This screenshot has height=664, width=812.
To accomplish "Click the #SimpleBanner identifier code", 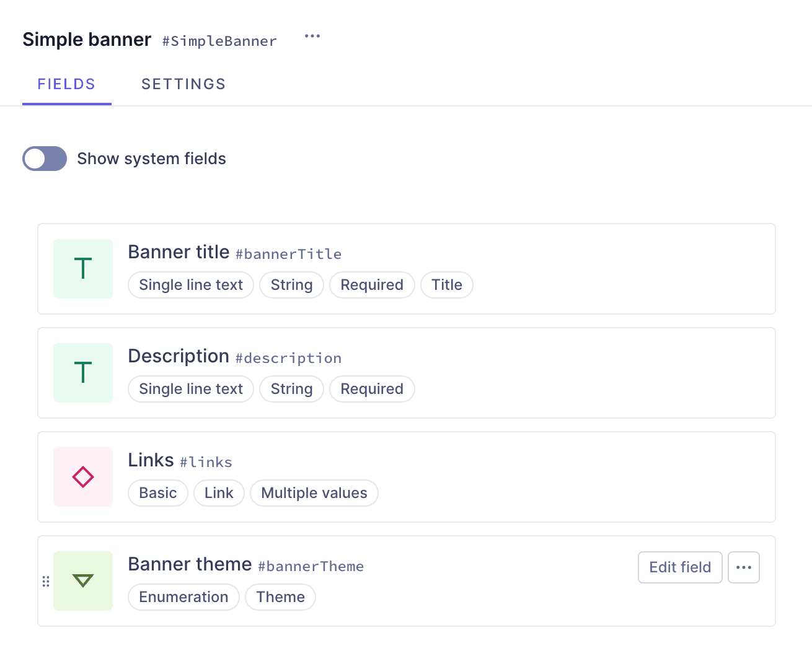I will click(x=219, y=41).
